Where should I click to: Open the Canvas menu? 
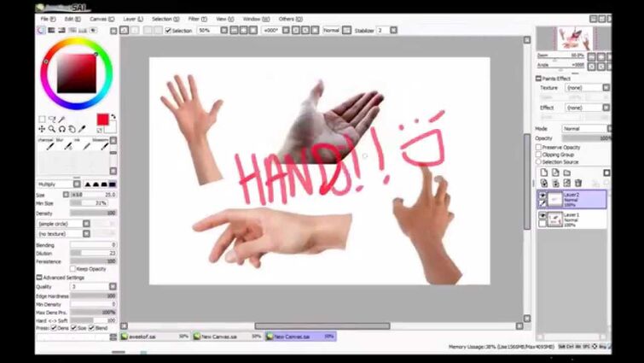(102, 19)
